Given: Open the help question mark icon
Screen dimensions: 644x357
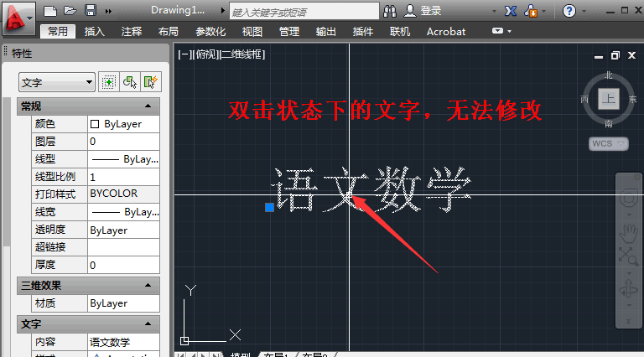Looking at the screenshot, I should (569, 11).
